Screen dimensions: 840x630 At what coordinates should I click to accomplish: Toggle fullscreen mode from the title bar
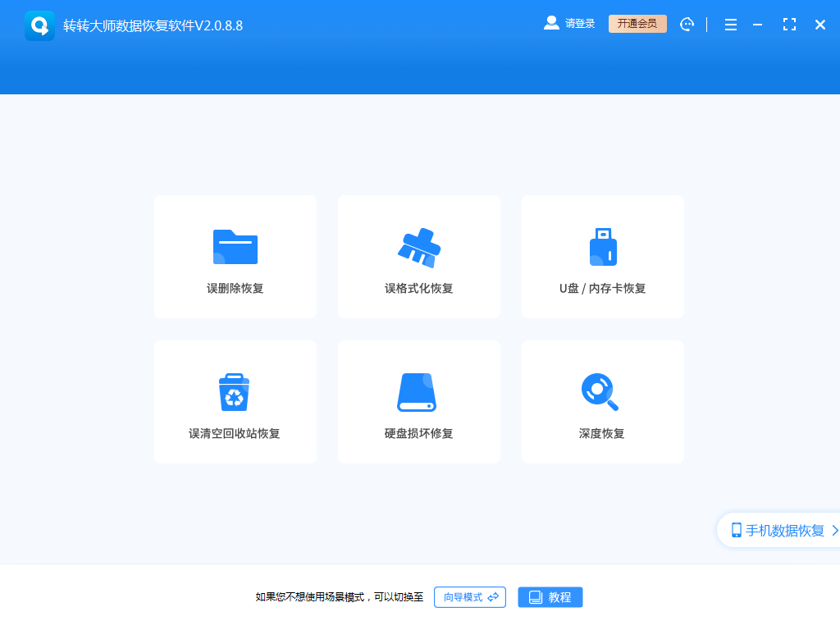[x=789, y=24]
